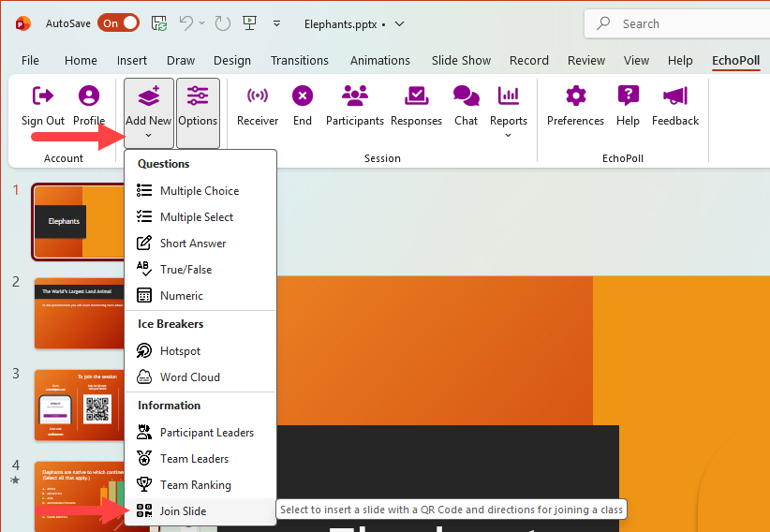
Task: Click the Undo arrow icon
Action: 186,23
